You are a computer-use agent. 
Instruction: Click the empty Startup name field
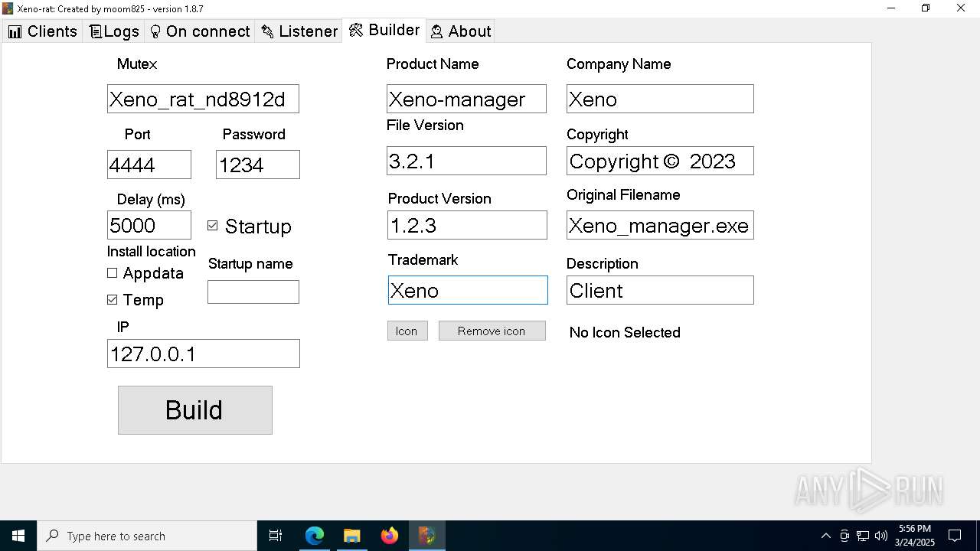[253, 292]
